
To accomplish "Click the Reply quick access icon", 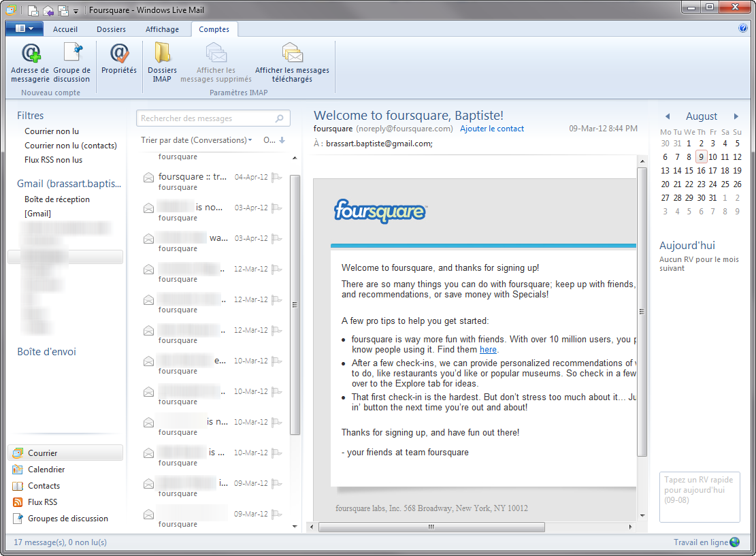I will (48, 10).
